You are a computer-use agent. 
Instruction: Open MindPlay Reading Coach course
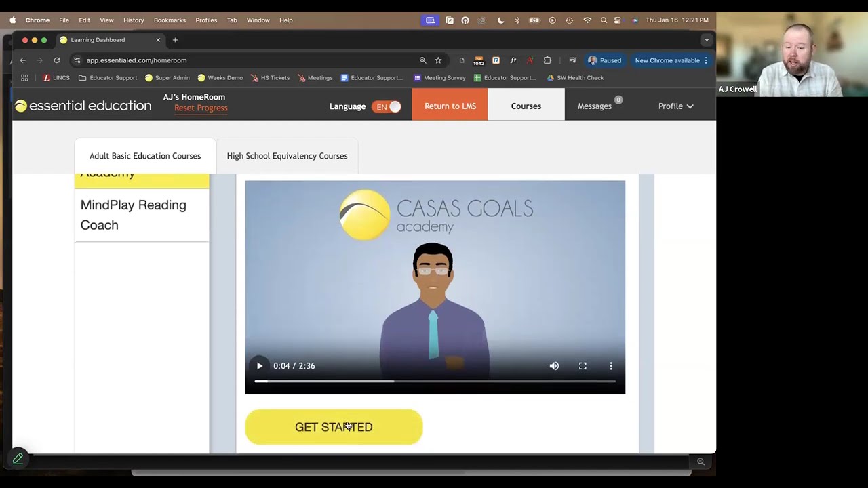click(142, 215)
